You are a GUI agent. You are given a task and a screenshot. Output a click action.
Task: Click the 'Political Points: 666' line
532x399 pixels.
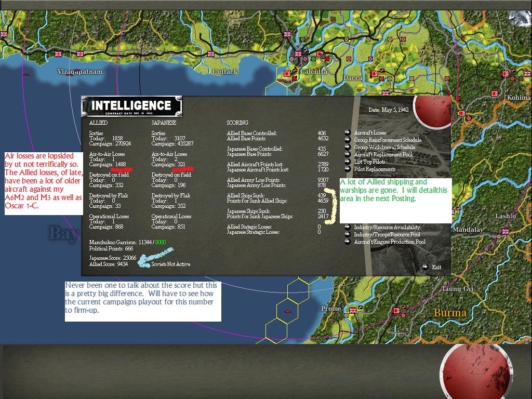(111, 248)
